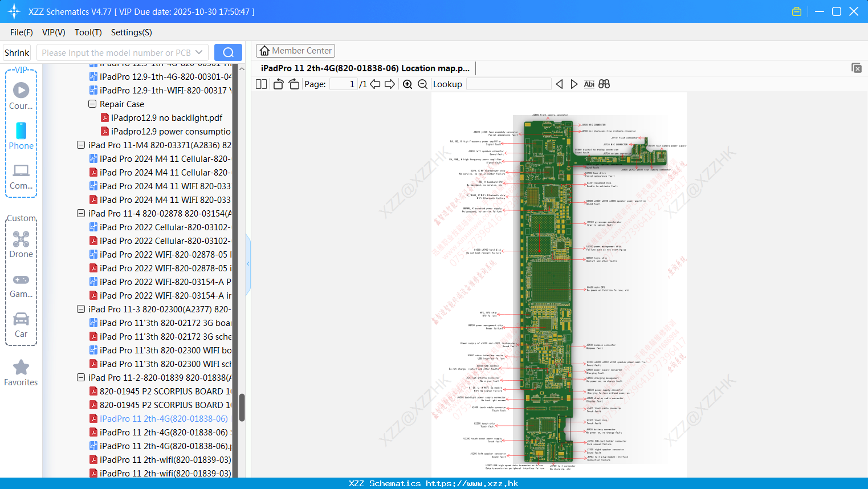Image resolution: width=868 pixels, height=489 pixels.
Task: Open Favorites star icon
Action: click(21, 373)
